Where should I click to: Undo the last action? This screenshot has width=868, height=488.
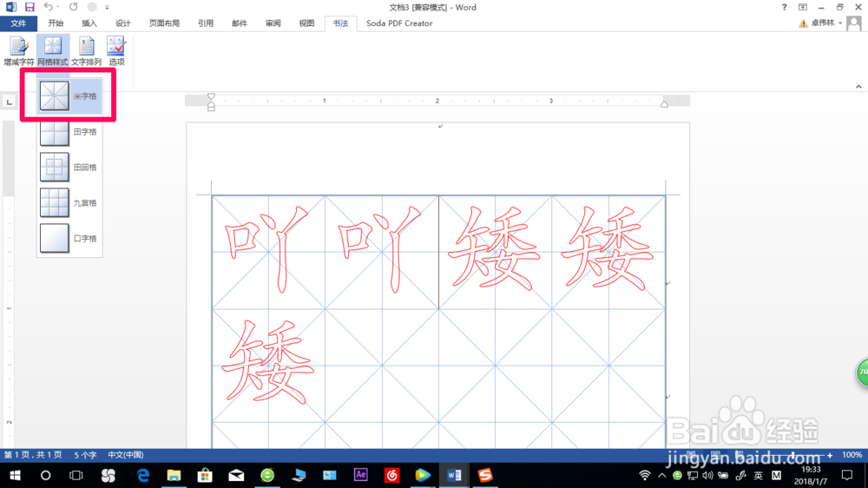click(x=49, y=7)
